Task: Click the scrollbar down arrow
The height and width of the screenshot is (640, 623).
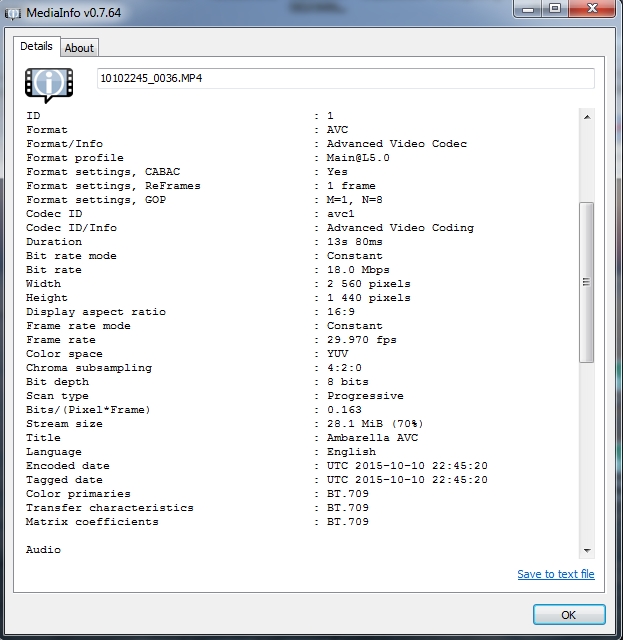Action: click(587, 550)
